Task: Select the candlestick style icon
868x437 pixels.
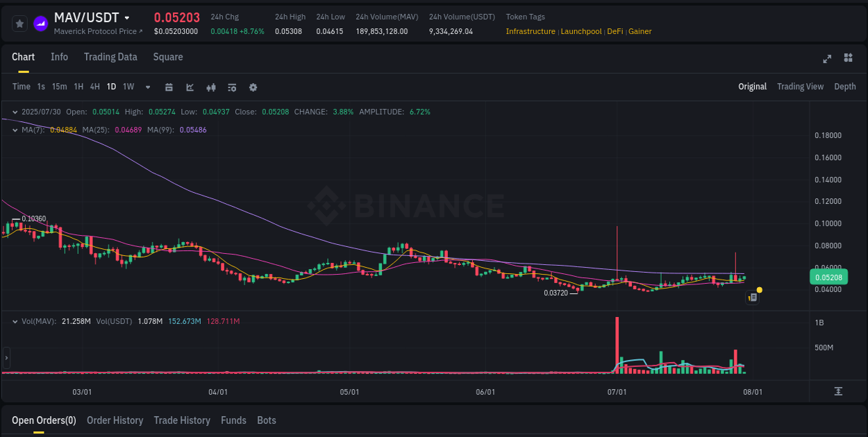Action: click(210, 87)
